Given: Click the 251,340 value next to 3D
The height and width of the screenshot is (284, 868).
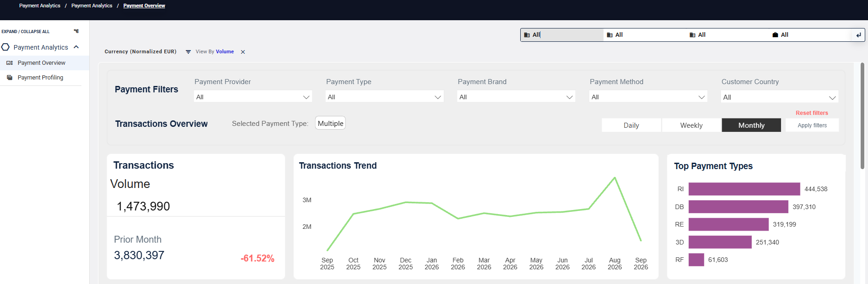Looking at the screenshot, I should pos(767,242).
